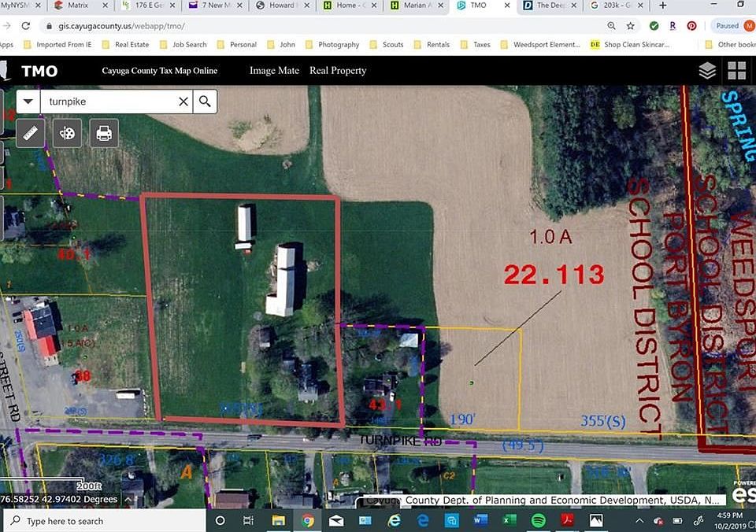The width and height of the screenshot is (756, 532).
Task: Open the John bookmark folder
Action: (x=281, y=44)
